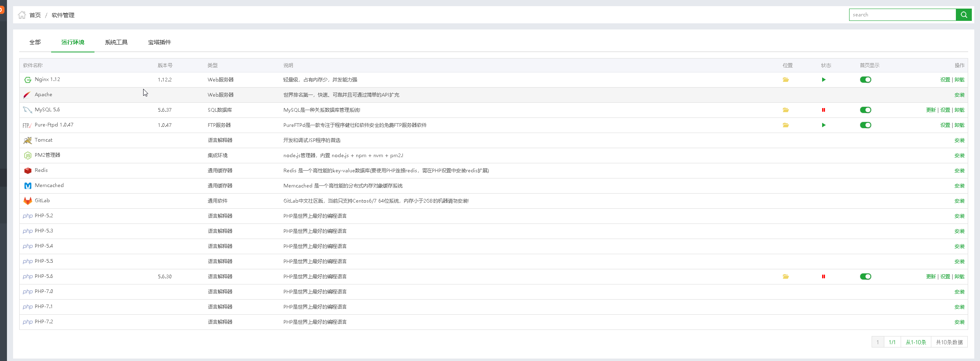Click the Pure-Ftpd running status play icon

point(824,125)
